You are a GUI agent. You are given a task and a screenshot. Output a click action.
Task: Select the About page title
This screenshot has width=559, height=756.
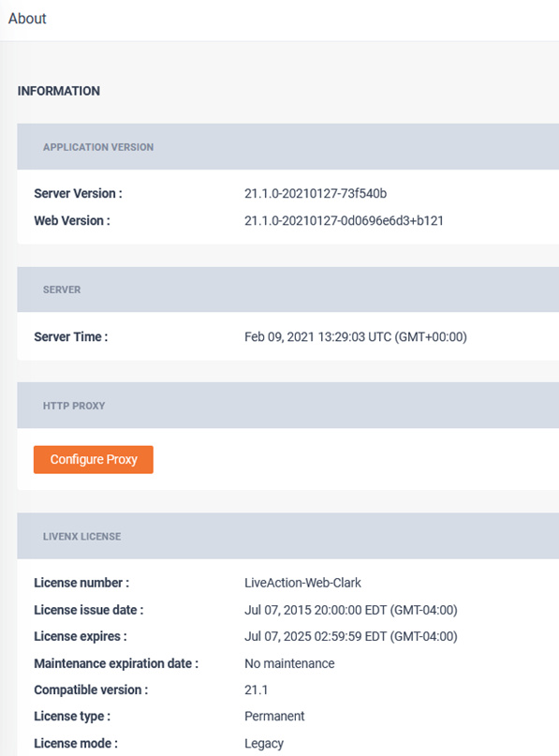tap(27, 19)
